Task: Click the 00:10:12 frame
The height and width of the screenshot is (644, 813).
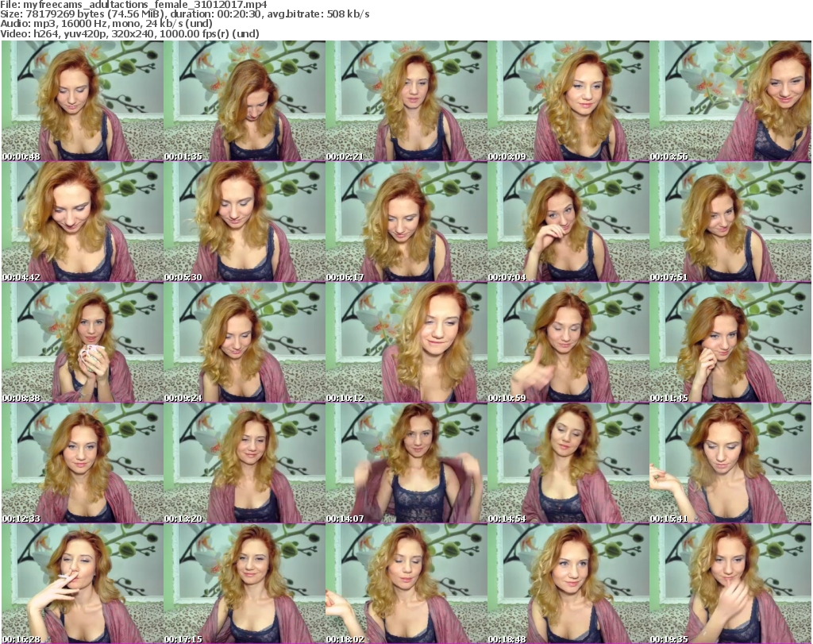Action: 406,342
